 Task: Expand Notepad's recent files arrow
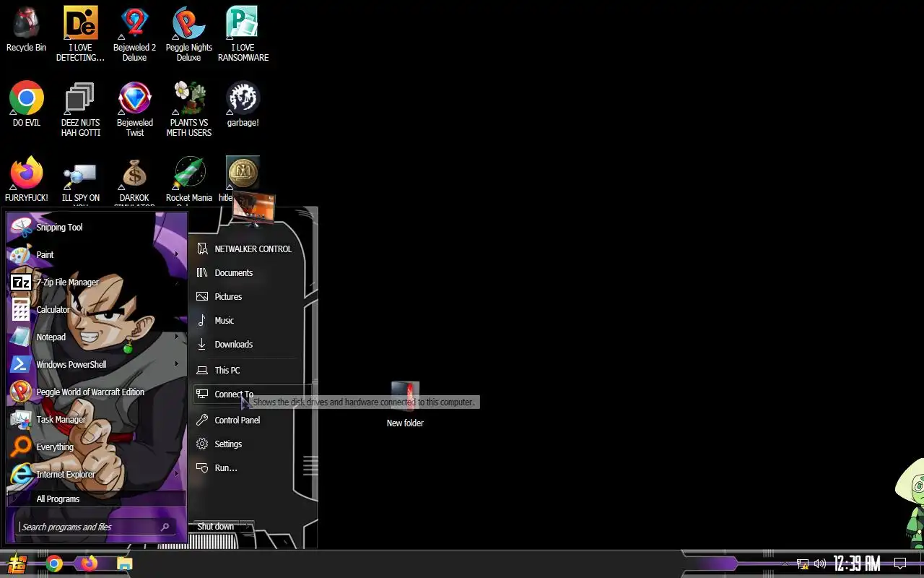point(177,337)
